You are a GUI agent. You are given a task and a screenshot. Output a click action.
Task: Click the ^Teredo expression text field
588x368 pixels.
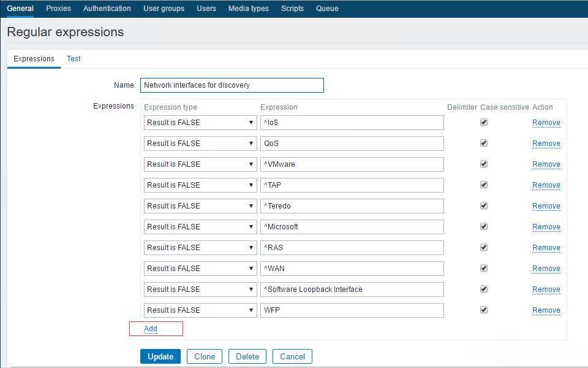click(x=352, y=206)
